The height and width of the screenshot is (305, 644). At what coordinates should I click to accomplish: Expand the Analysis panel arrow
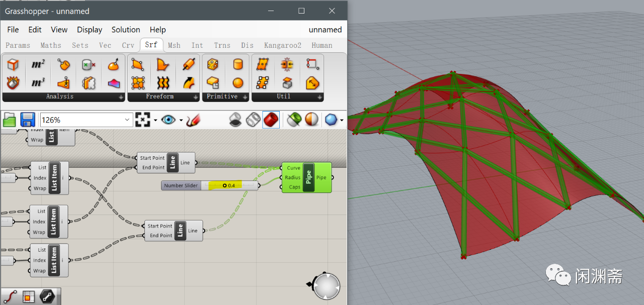click(x=121, y=97)
